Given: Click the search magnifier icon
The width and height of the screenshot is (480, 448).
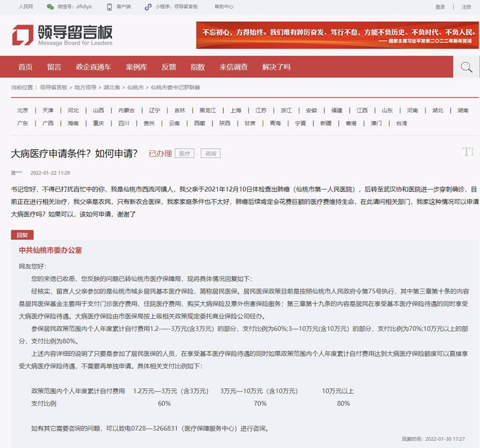Looking at the screenshot, I should pos(466,67).
